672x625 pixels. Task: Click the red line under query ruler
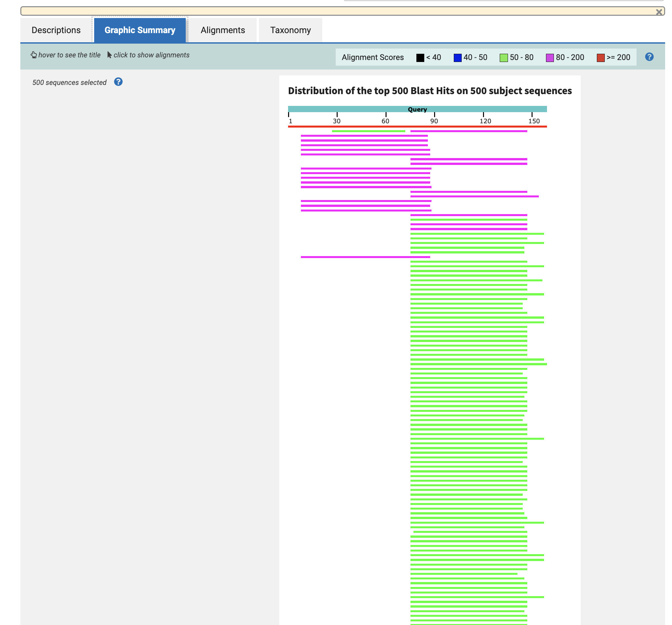pyautogui.click(x=417, y=126)
